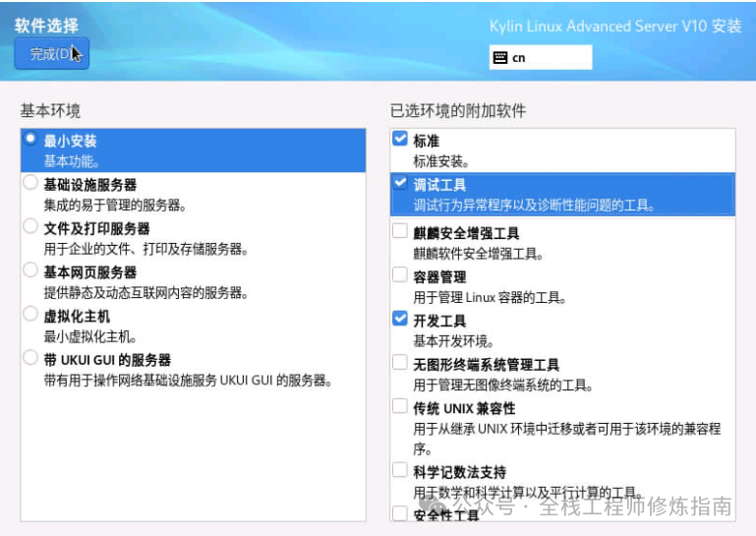Viewport: 756px width, 536px height.
Task: Click the 用于企业的文件、打印及存储服务器。 description
Action: coord(145,249)
